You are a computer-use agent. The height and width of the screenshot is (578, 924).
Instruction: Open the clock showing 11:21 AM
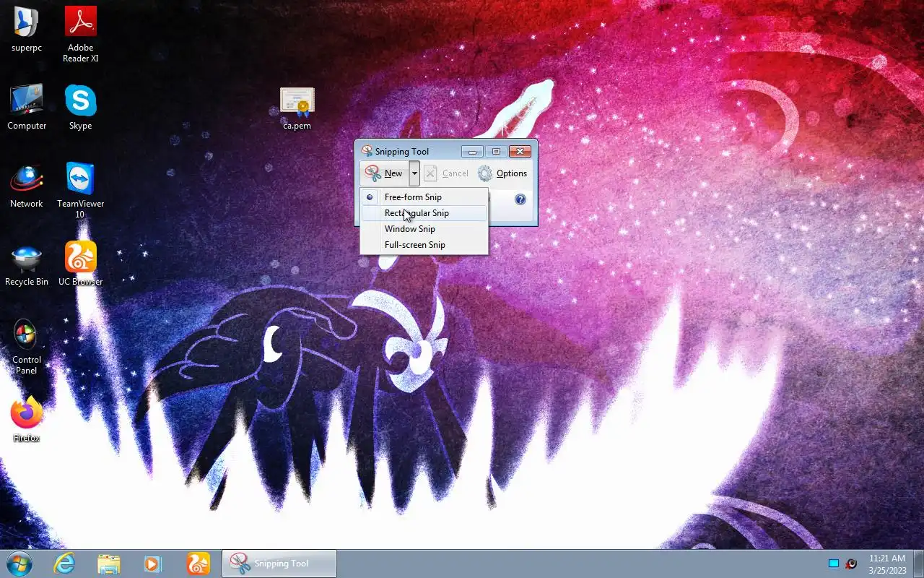(x=887, y=564)
